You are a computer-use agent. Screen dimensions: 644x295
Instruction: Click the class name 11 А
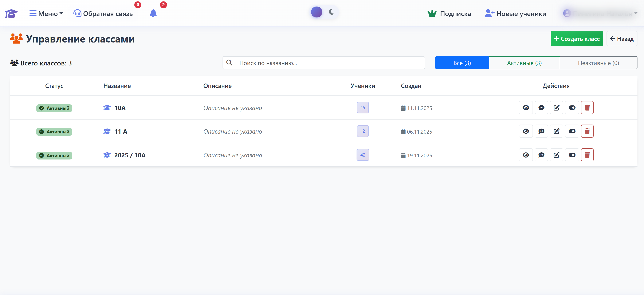click(x=121, y=131)
